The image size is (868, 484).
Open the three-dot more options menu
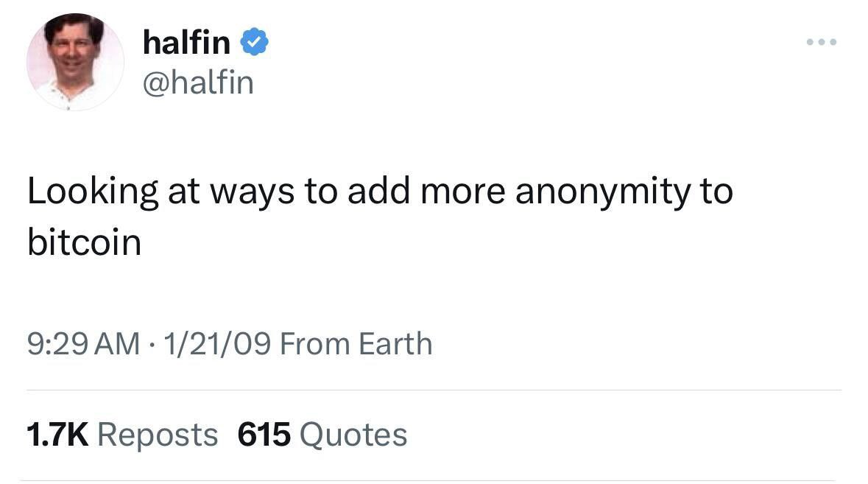[x=822, y=42]
